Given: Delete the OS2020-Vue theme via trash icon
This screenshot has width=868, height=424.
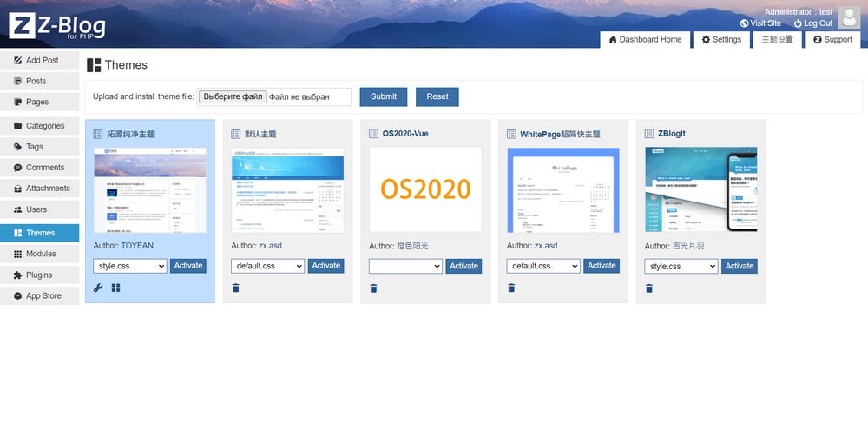Looking at the screenshot, I should pyautogui.click(x=373, y=288).
